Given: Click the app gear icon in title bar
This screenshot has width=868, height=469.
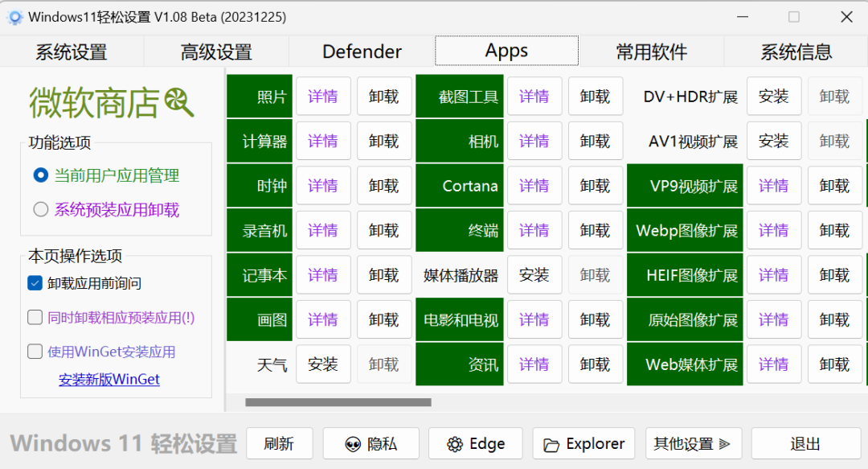Looking at the screenshot, I should tap(15, 17).
